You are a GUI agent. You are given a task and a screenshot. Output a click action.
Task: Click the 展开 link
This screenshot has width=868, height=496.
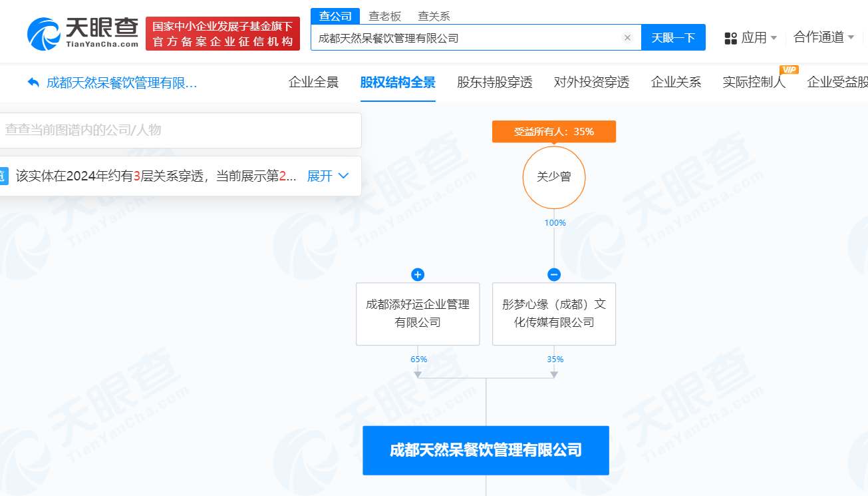coord(320,176)
